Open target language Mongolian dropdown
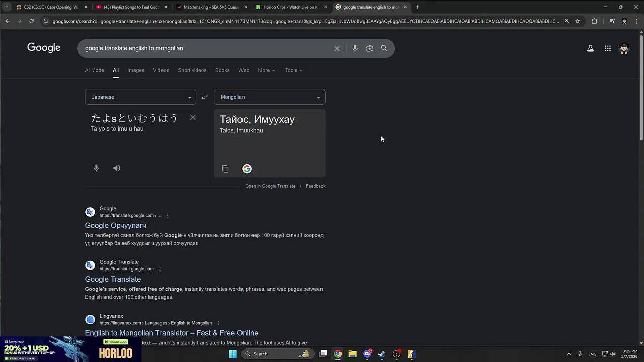Screen dimensions: 644x362 [x=270, y=97]
